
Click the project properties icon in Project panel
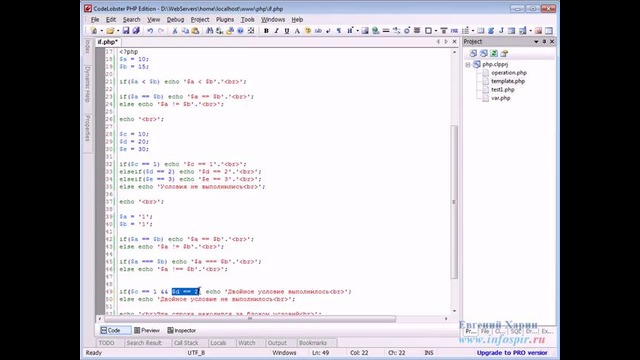tap(504, 53)
